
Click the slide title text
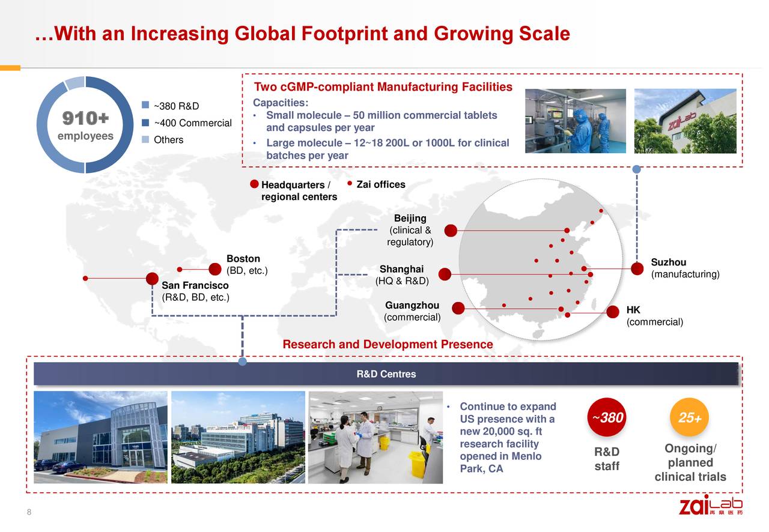coord(302,34)
